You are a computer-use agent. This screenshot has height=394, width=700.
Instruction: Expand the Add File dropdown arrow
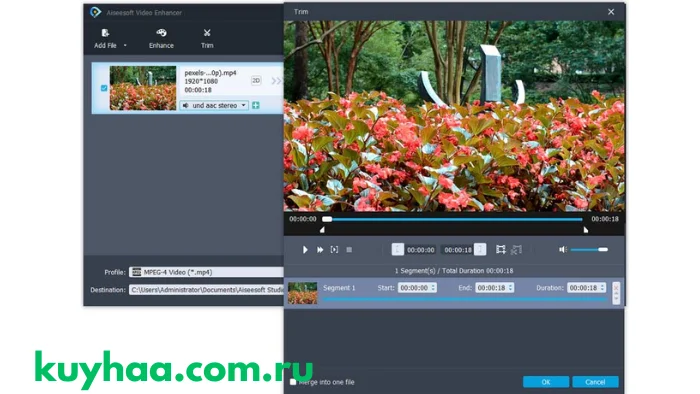tap(125, 46)
